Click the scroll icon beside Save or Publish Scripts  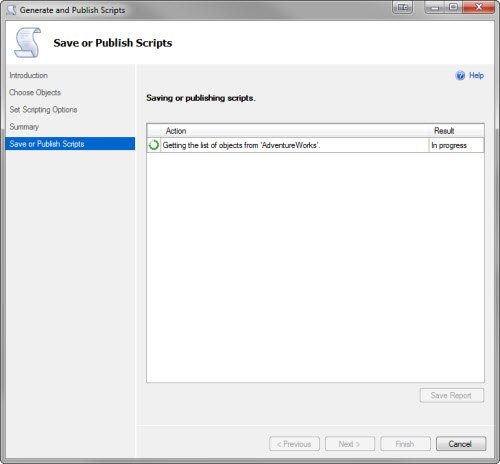pyautogui.click(x=27, y=43)
